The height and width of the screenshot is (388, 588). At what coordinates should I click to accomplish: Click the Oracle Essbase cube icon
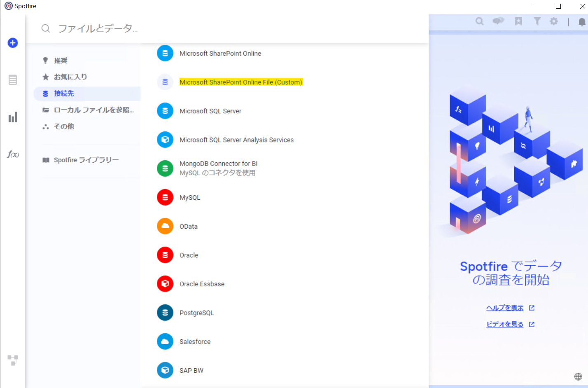(x=165, y=284)
